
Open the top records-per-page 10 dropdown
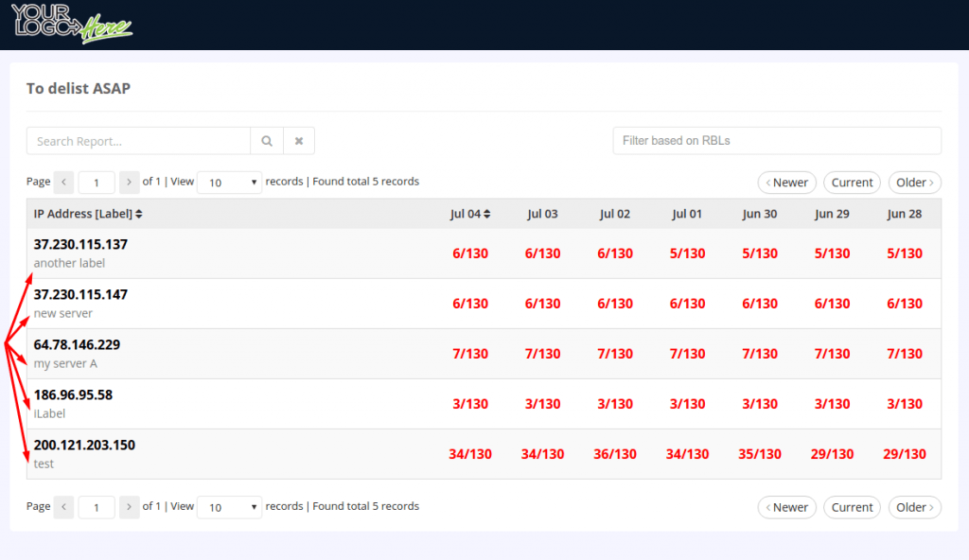coord(229,182)
